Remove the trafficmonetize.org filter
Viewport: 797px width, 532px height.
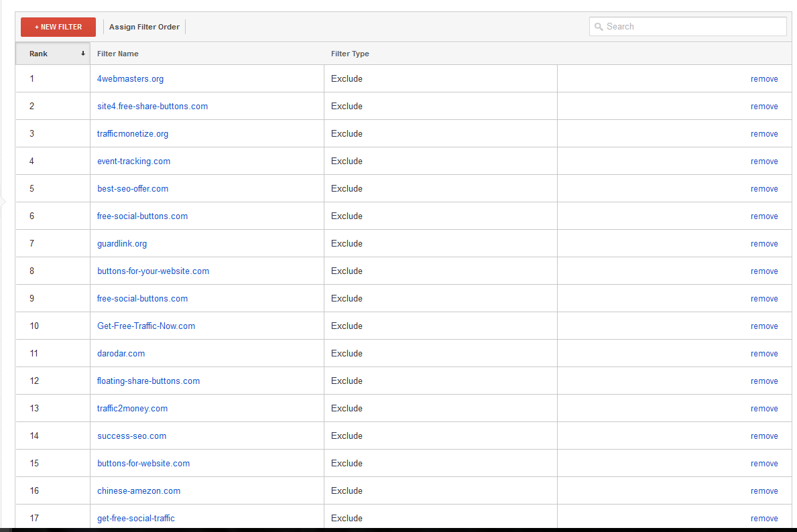(764, 133)
